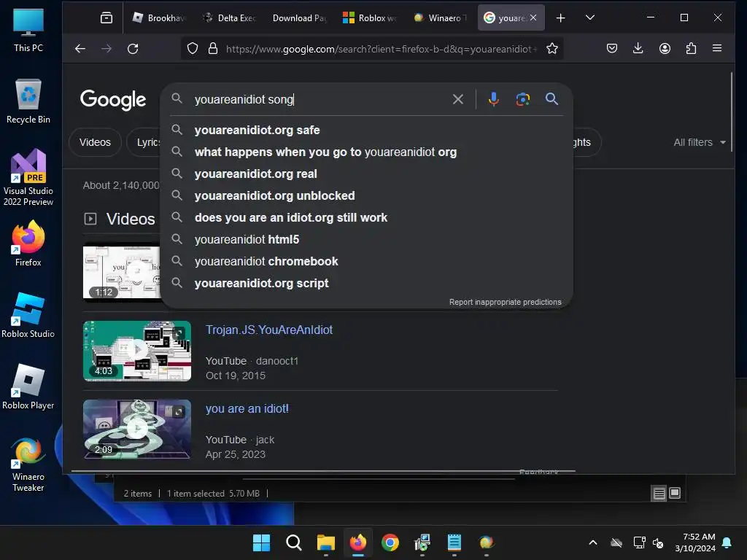Search by image with Google Lens

(522, 99)
